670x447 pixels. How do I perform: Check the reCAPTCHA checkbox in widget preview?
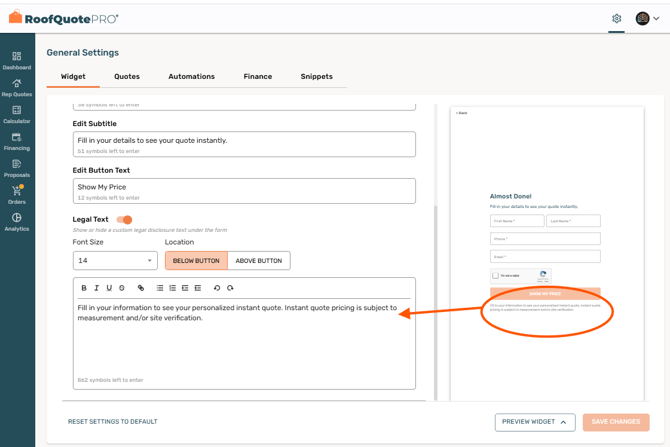pyautogui.click(x=496, y=276)
